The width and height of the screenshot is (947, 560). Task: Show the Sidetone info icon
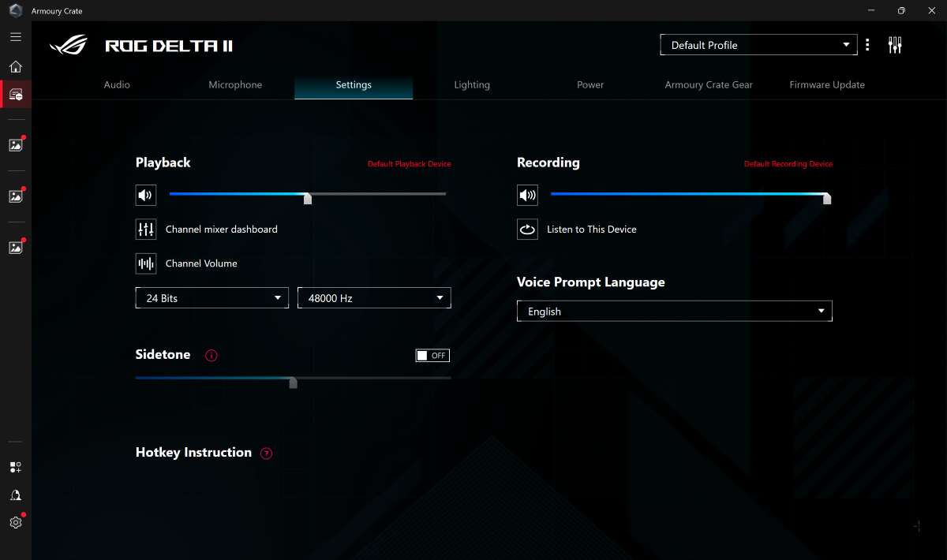[x=211, y=356]
